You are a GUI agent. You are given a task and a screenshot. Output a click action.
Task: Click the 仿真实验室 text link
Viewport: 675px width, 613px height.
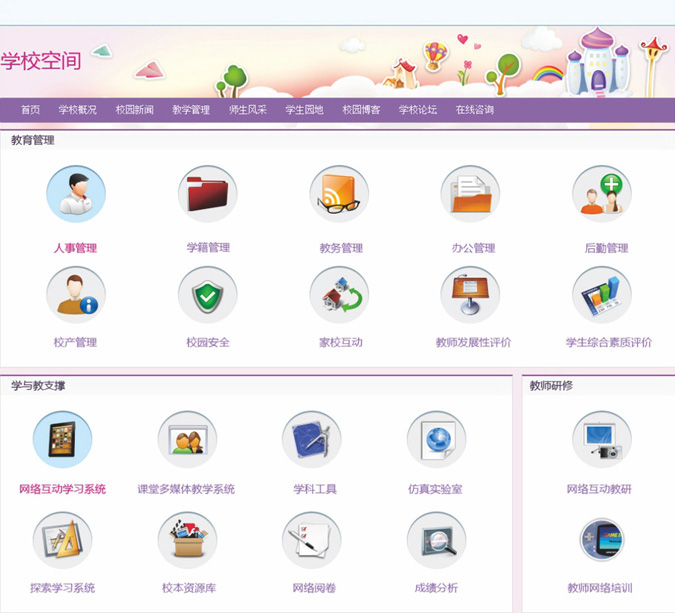435,489
